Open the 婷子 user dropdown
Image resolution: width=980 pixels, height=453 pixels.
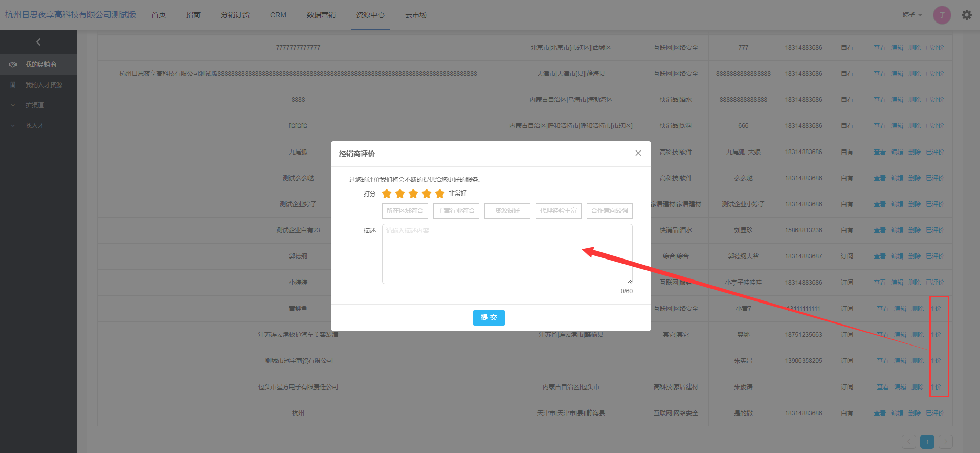(x=912, y=15)
